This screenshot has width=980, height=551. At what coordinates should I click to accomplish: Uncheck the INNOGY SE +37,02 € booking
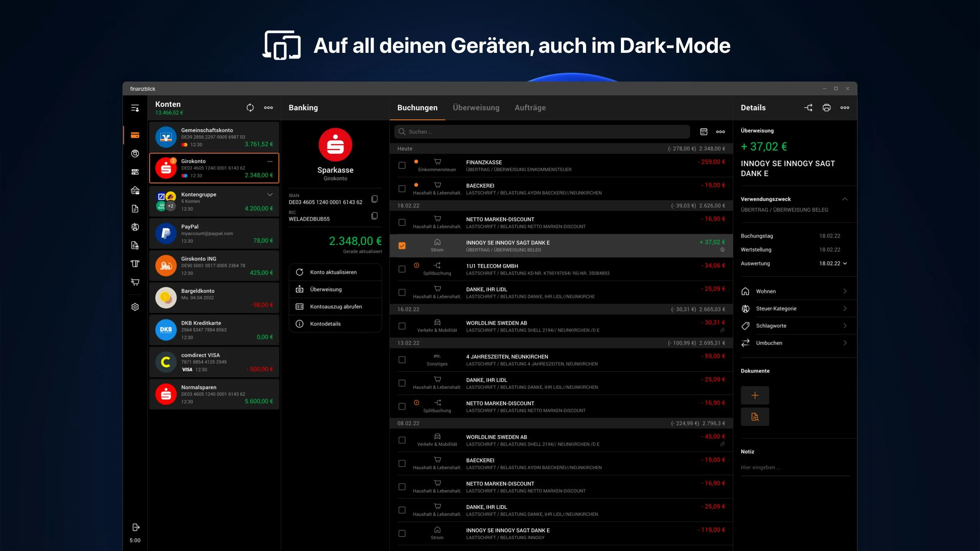point(402,246)
